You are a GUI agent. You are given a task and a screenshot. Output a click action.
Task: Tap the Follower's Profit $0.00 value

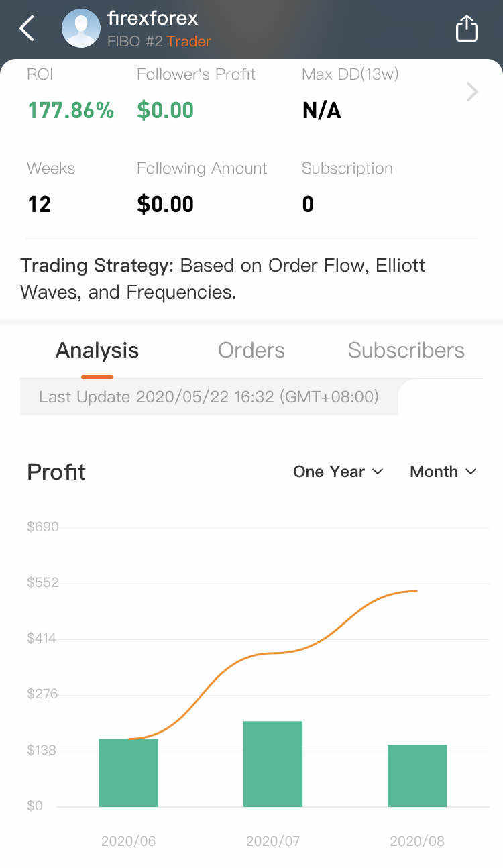tap(165, 110)
